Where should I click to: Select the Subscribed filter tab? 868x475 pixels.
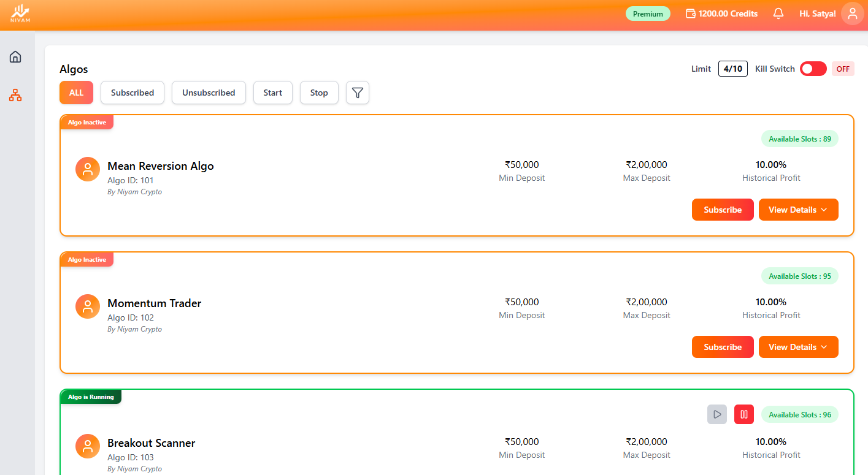click(133, 93)
